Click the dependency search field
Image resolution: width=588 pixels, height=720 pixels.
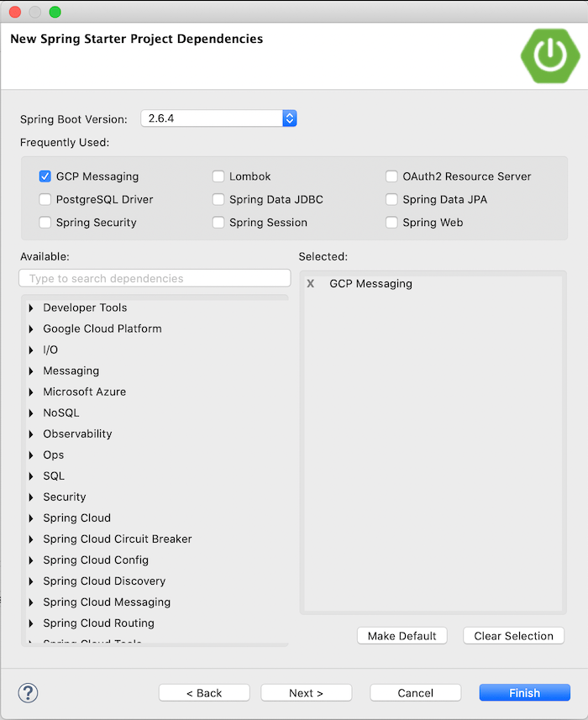click(155, 278)
